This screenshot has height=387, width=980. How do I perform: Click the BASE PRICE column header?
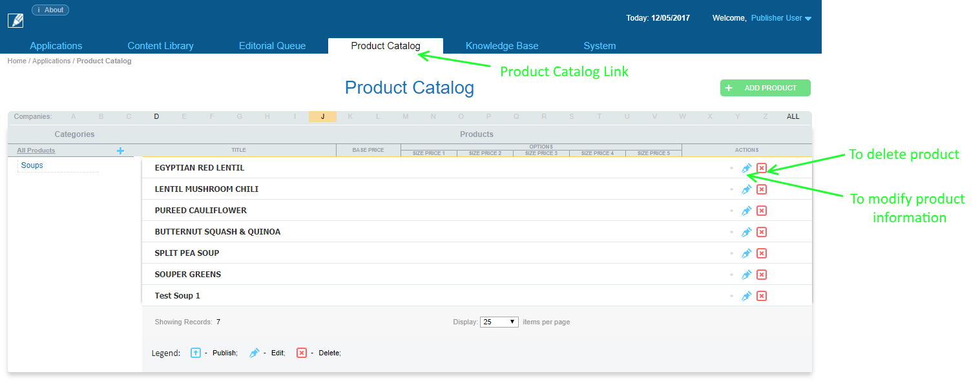(368, 150)
